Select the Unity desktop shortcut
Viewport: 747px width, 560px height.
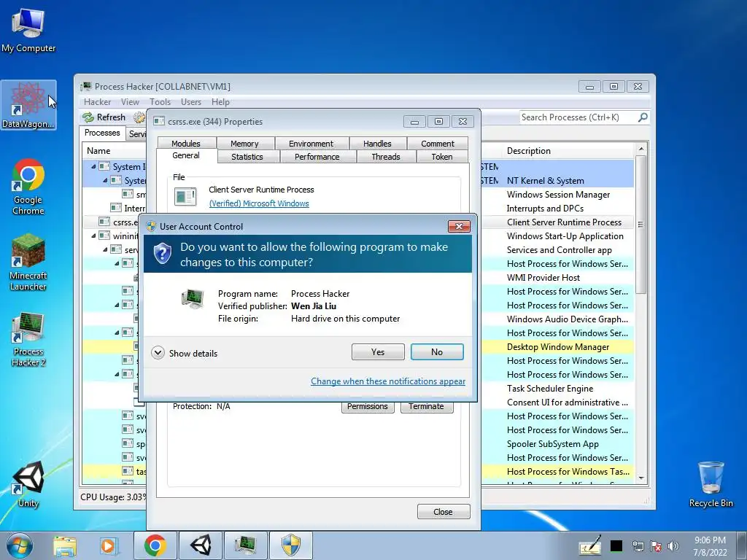28,484
